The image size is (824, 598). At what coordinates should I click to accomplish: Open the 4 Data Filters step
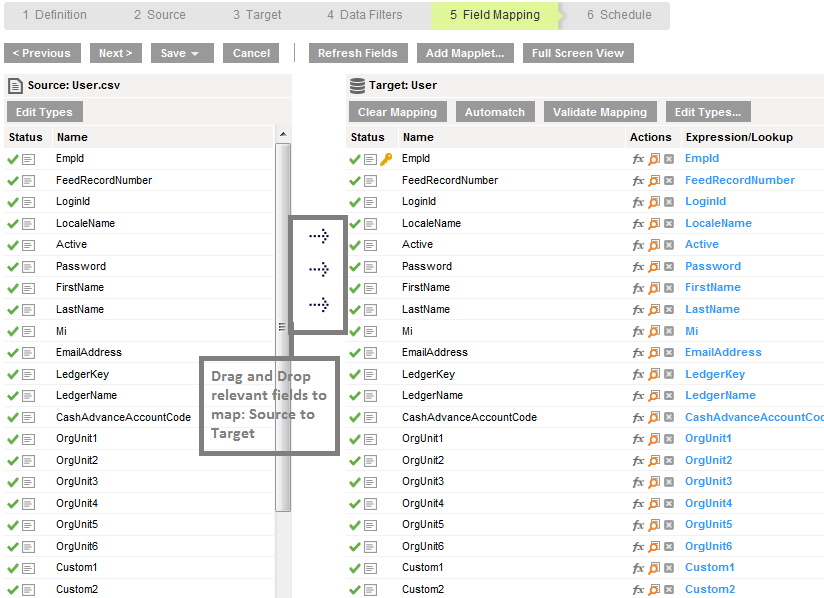(x=365, y=15)
